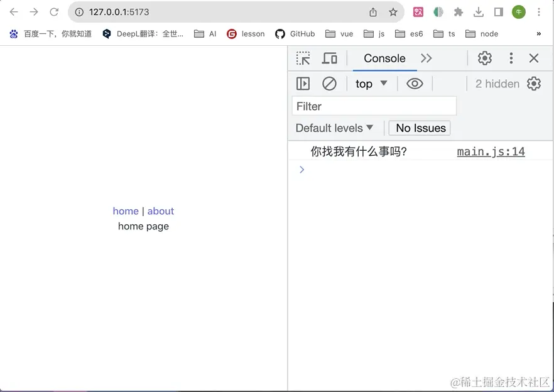Image resolution: width=554 pixels, height=392 pixels.
Task: Open the Default levels dropdown
Action: tap(335, 128)
